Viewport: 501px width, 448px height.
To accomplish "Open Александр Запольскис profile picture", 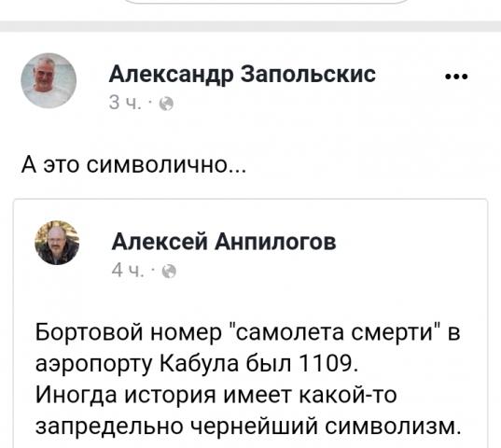I will click(x=49, y=80).
